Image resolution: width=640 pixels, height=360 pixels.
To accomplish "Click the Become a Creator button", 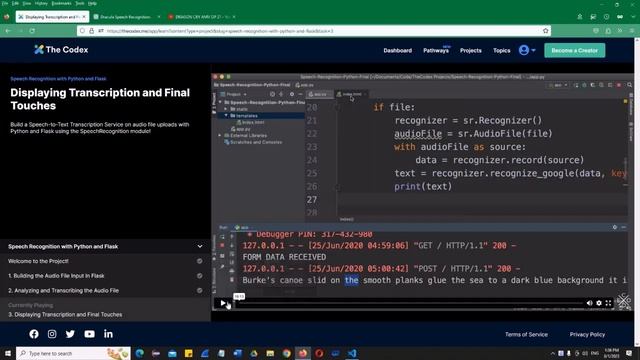I will tap(574, 50).
